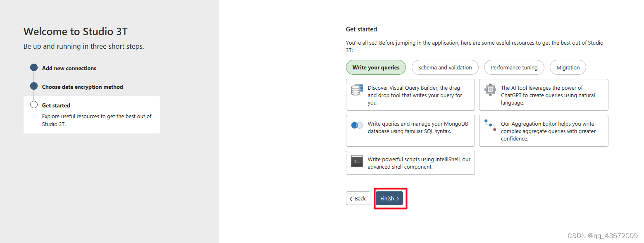
Task: Go Back to previous step
Action: pyautogui.click(x=358, y=198)
